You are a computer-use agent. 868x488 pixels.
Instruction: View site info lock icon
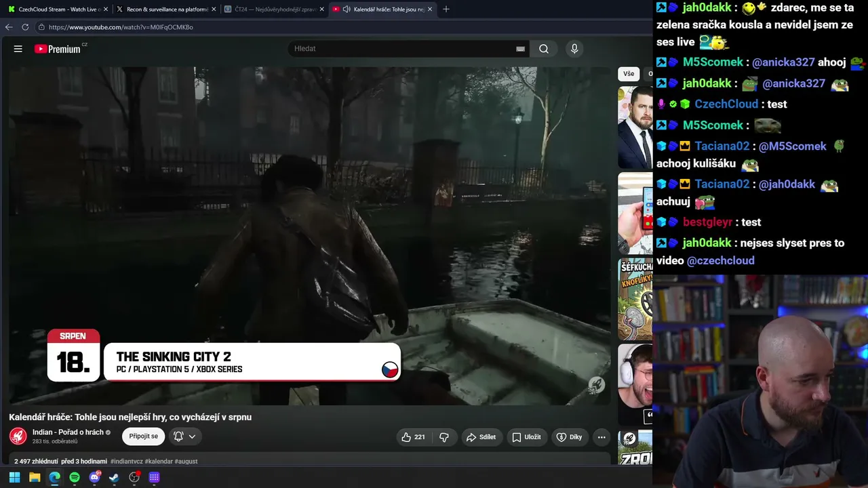point(41,27)
